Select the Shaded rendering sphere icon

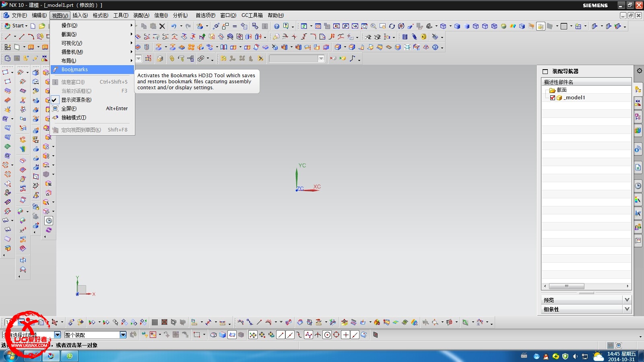tap(504, 26)
